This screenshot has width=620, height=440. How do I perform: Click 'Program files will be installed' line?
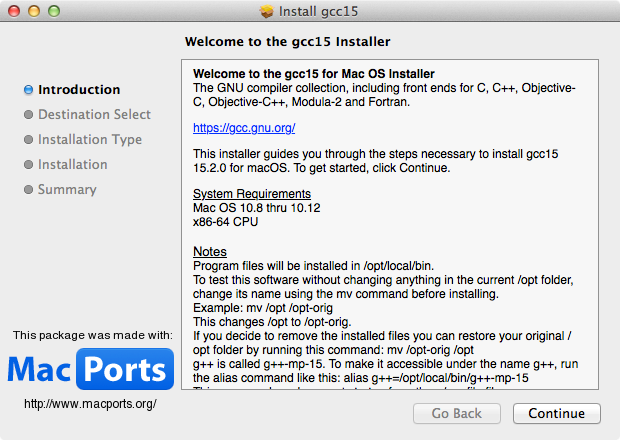(x=314, y=266)
